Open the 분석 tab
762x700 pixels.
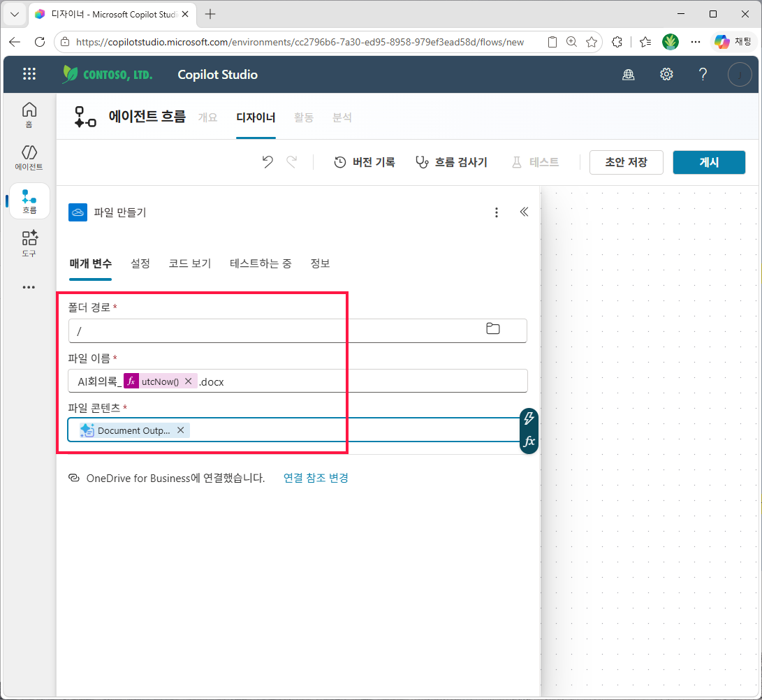342,117
